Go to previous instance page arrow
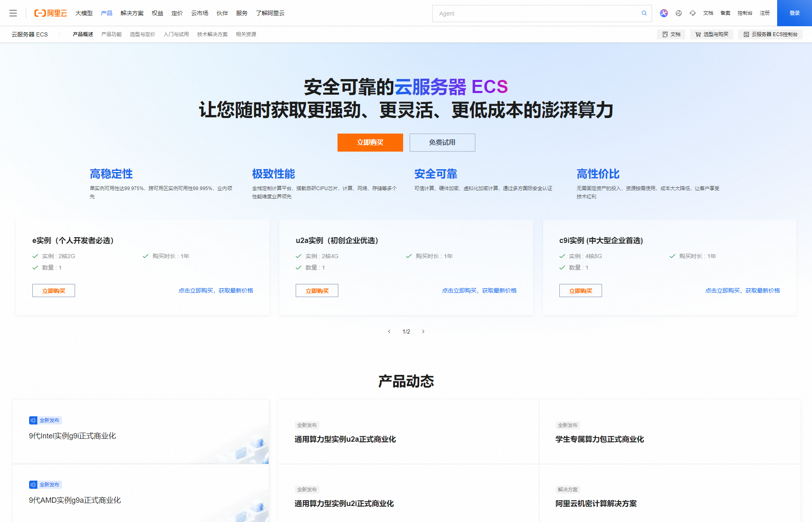Screen dimensions: 812x522 pyautogui.click(x=389, y=331)
